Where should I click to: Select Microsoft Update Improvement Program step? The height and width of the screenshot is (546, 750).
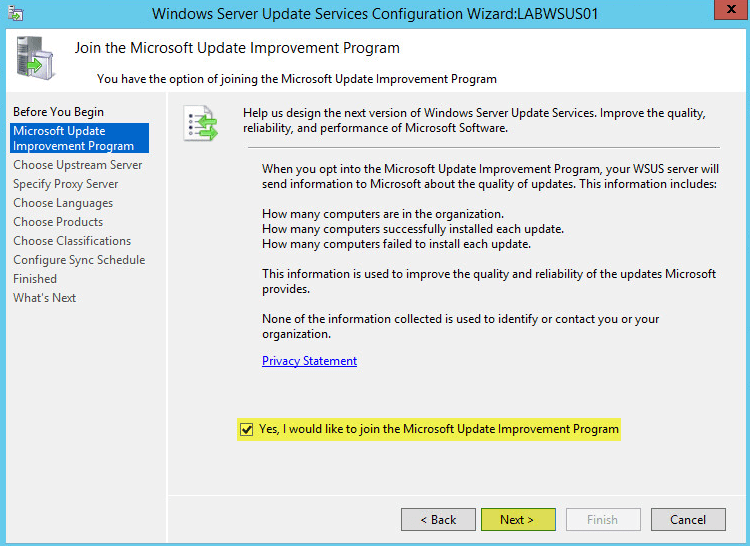(79, 138)
